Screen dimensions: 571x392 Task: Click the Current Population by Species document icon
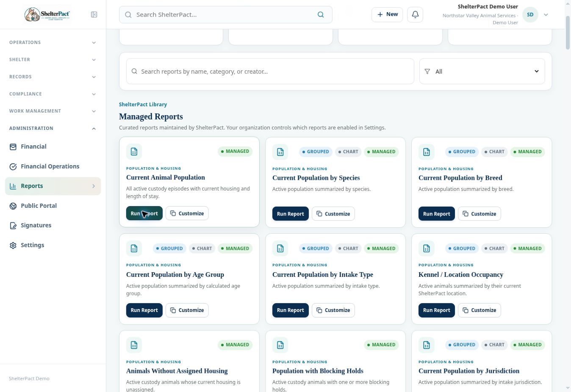(280, 152)
